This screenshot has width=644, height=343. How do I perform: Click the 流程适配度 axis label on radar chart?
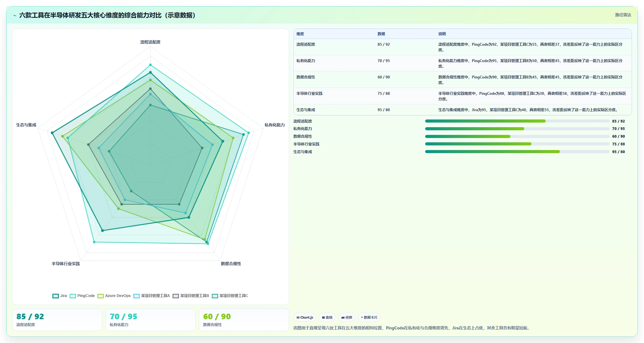[150, 42]
